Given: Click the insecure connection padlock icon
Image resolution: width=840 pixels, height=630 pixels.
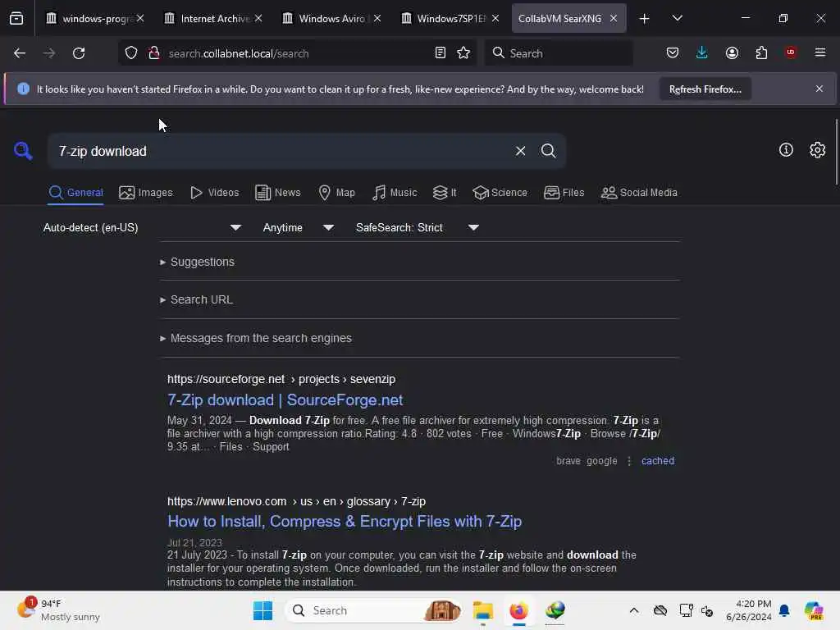Looking at the screenshot, I should 154,52.
